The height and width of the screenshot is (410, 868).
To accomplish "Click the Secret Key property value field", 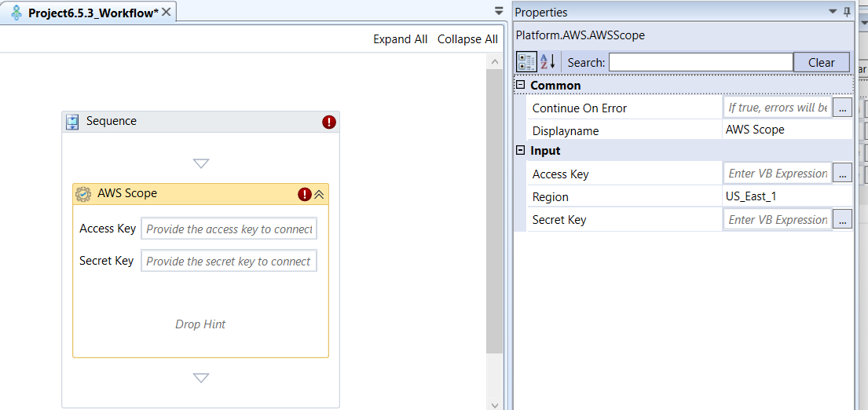I will 778,220.
